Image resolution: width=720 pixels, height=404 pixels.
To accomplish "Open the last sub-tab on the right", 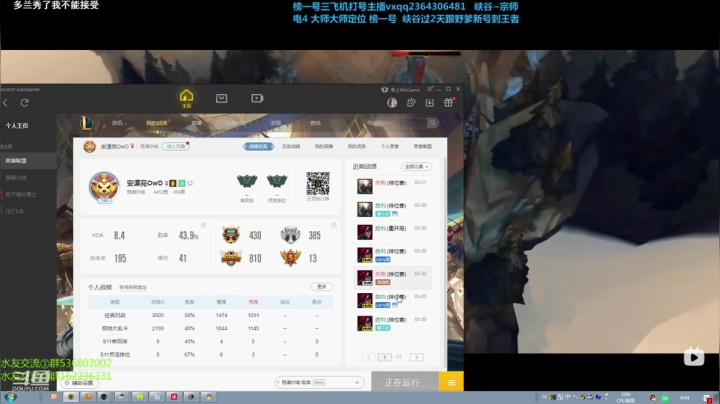I will 422,146.
